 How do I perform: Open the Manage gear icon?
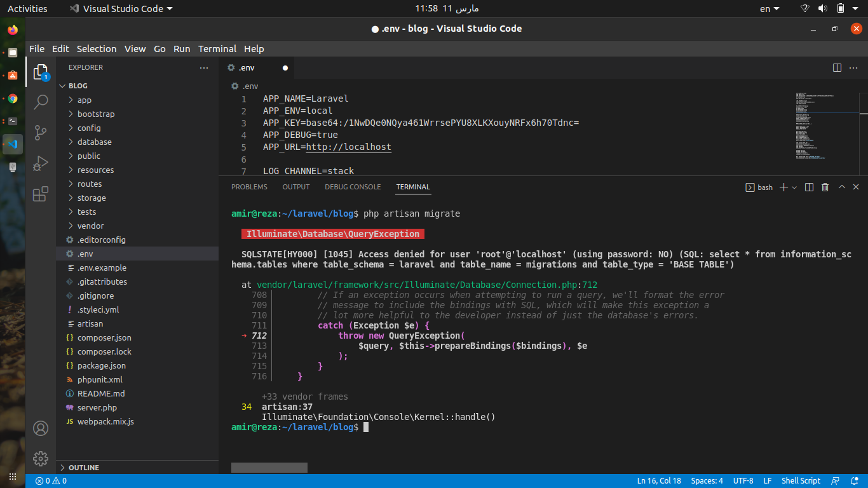41,458
